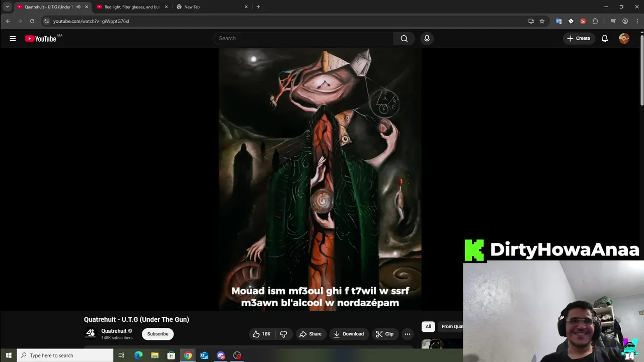This screenshot has width=644, height=362.
Task: Click the Download button under the video
Action: click(x=349, y=334)
